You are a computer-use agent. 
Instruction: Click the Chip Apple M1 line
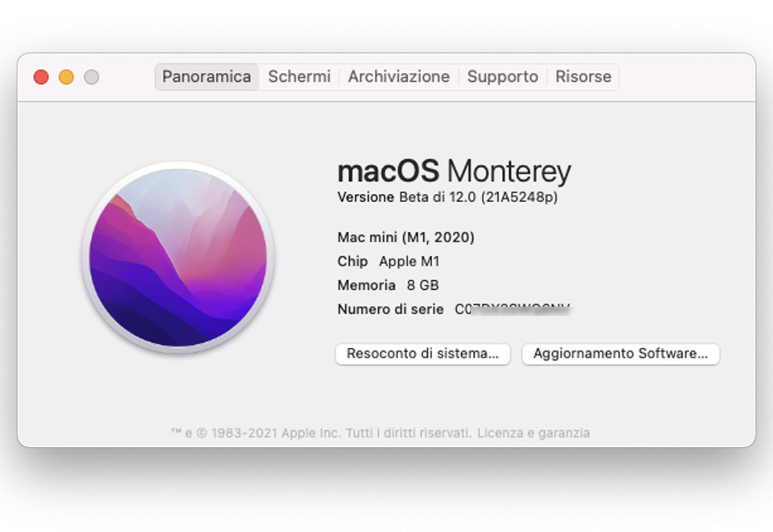(x=388, y=261)
